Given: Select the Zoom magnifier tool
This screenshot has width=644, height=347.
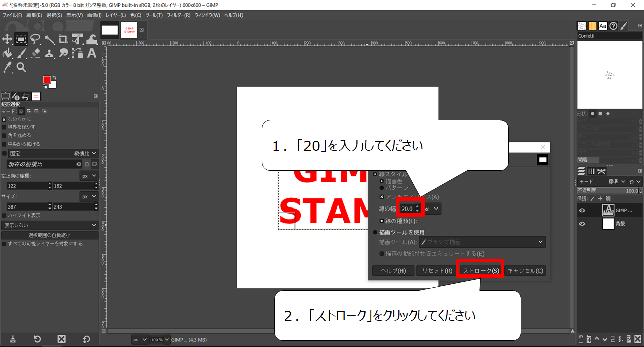Looking at the screenshot, I should tap(21, 67).
